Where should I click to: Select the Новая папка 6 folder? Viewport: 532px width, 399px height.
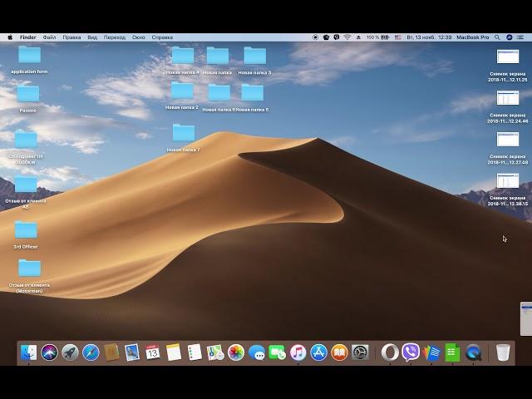(219, 92)
